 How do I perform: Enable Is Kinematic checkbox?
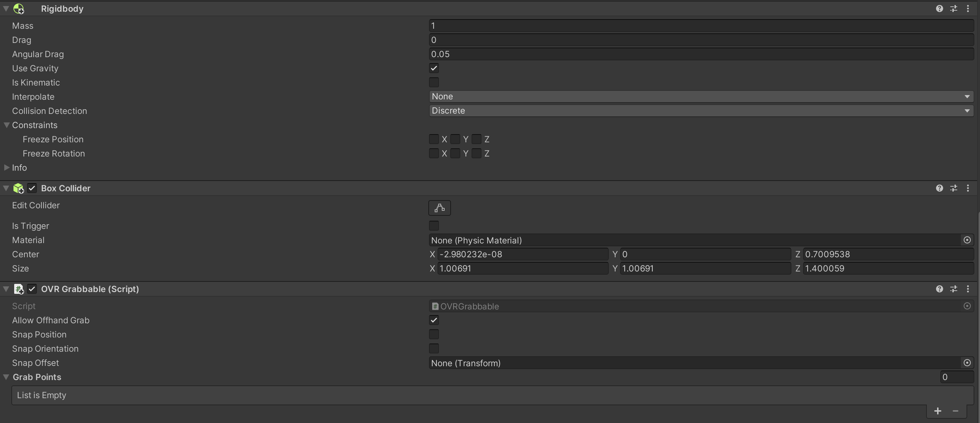[434, 82]
